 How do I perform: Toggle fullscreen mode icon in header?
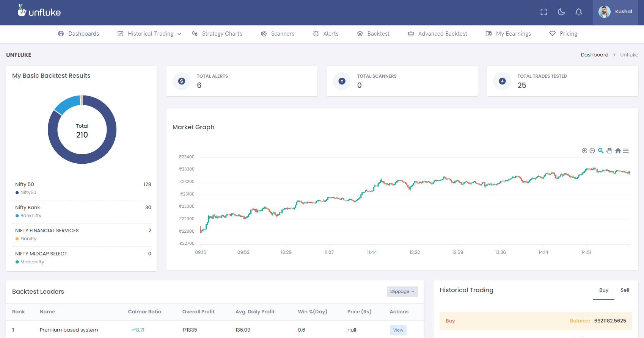pyautogui.click(x=543, y=12)
